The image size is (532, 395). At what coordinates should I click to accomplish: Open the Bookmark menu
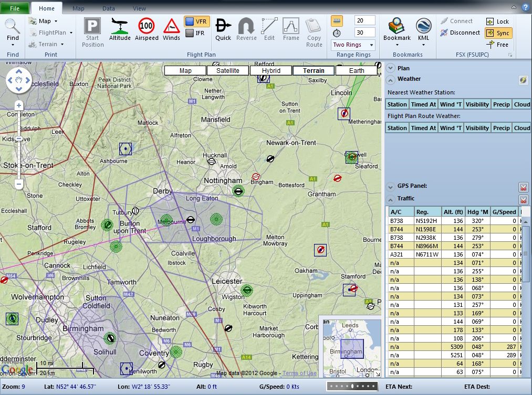pyautogui.click(x=397, y=32)
